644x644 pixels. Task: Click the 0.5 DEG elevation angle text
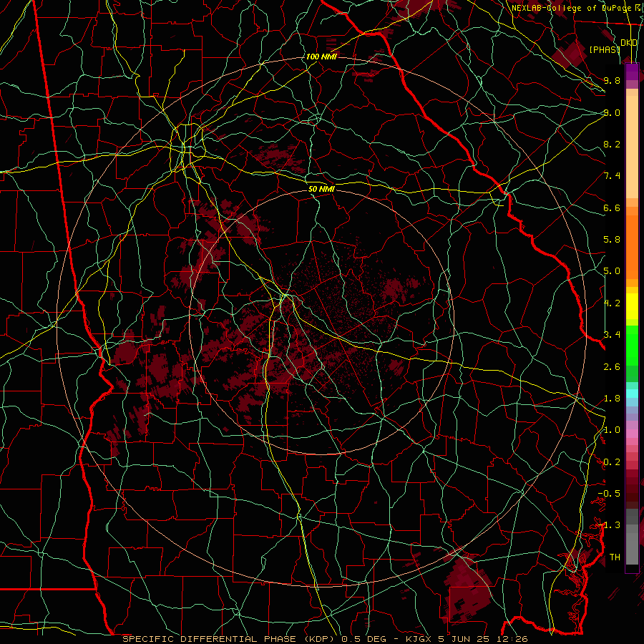[x=364, y=639]
